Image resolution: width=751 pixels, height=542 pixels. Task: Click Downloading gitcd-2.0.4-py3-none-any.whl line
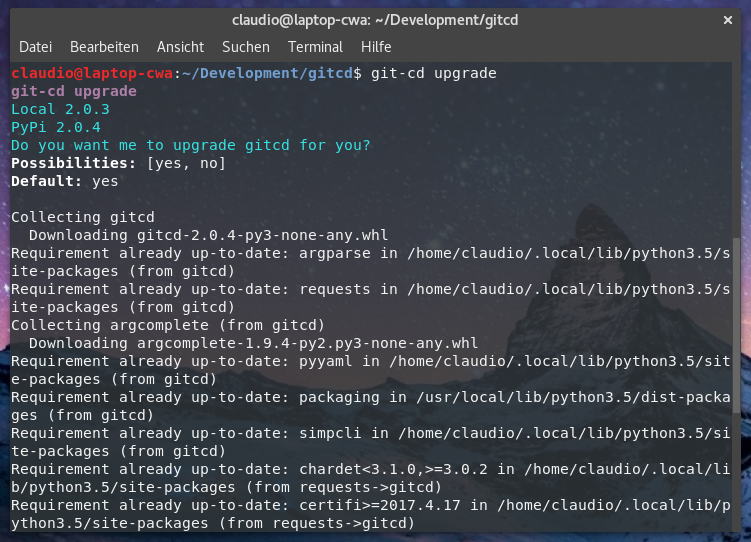208,236
